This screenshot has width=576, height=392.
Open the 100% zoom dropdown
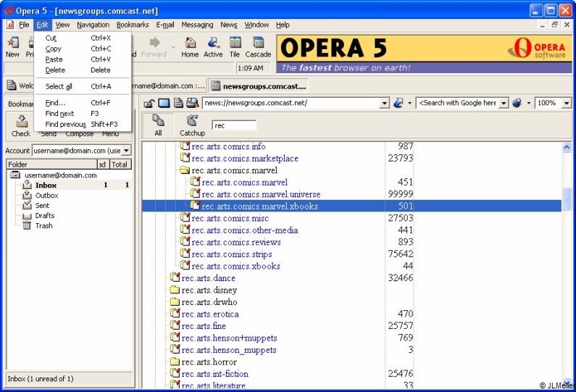567,103
